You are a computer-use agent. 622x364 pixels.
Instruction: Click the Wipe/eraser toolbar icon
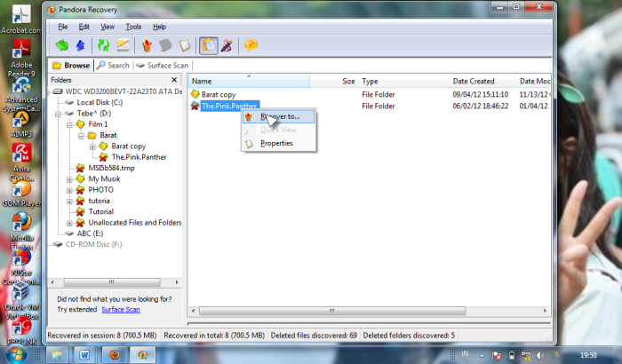click(x=123, y=45)
